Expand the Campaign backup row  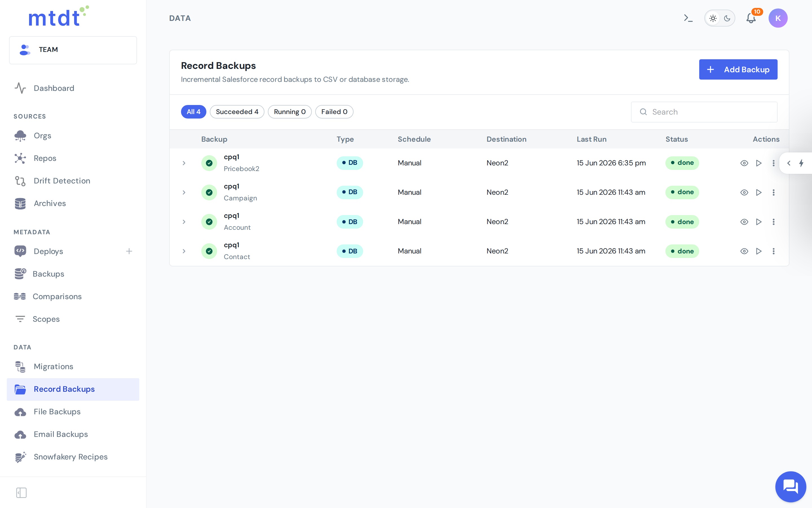tap(184, 192)
